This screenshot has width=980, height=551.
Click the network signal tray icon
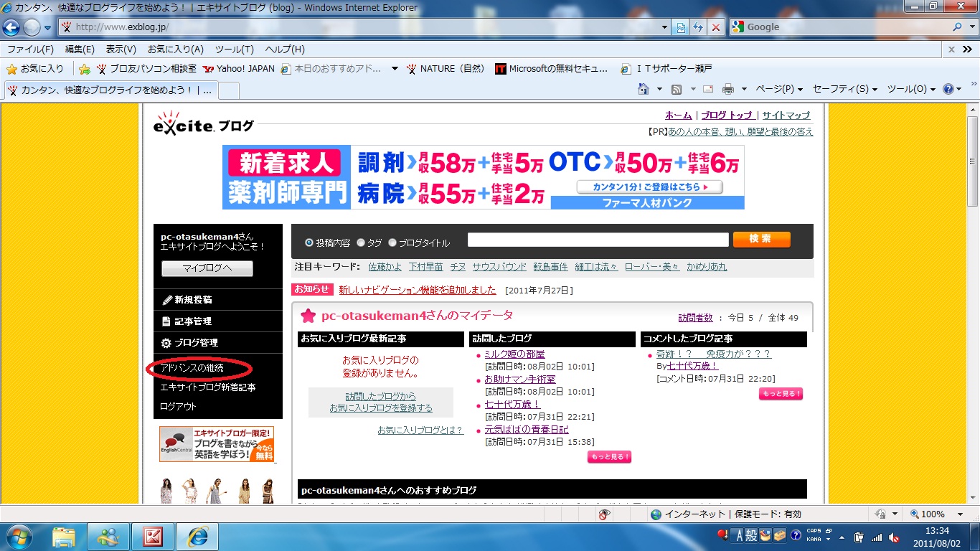[876, 537]
